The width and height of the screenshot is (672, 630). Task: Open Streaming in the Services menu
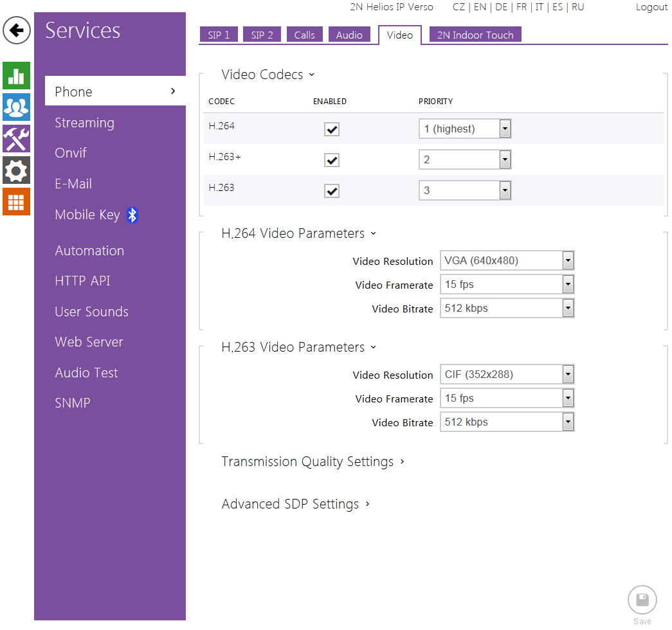84,123
